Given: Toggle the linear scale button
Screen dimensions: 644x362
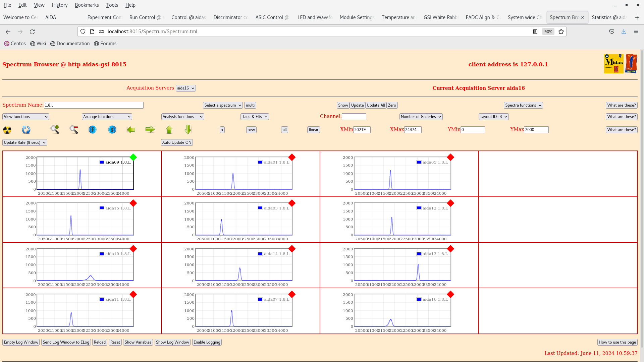Looking at the screenshot, I should 313,130.
